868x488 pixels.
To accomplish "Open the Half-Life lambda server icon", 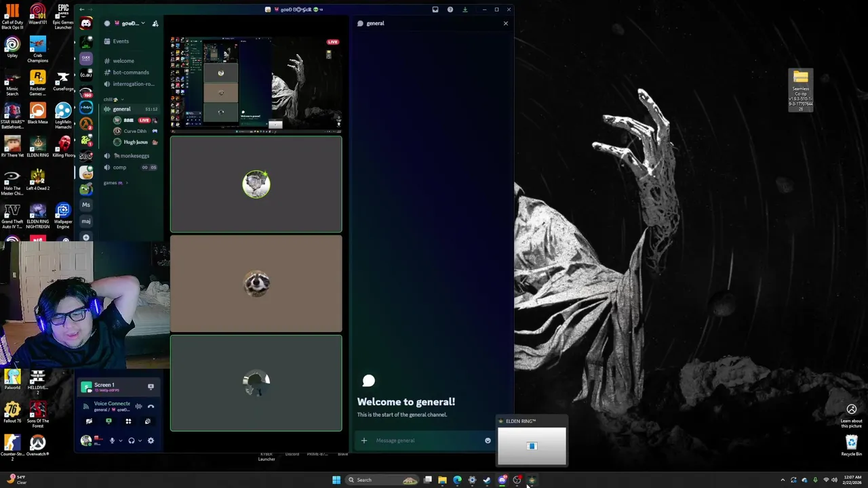I will [86, 124].
